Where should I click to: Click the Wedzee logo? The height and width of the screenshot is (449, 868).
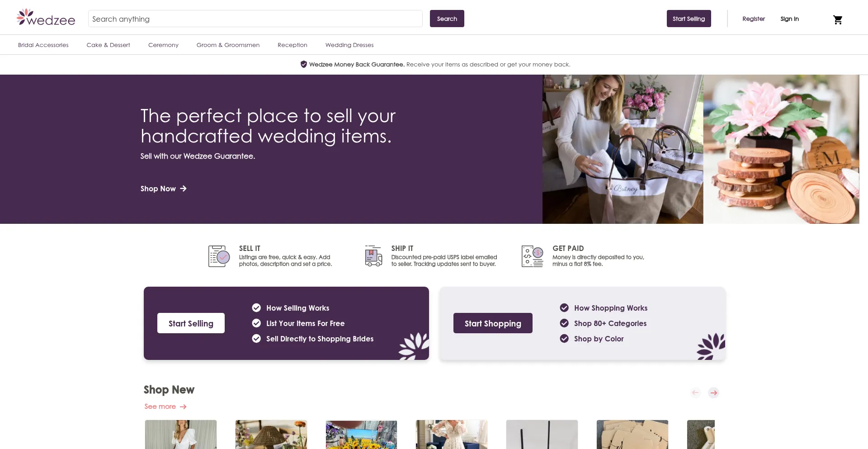(46, 17)
